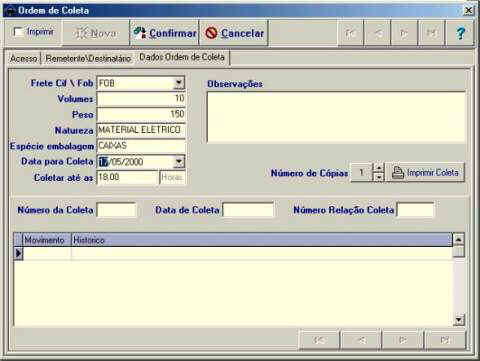The image size is (480, 361).
Task: Click the last-record arrow below the grid
Action: (445, 340)
